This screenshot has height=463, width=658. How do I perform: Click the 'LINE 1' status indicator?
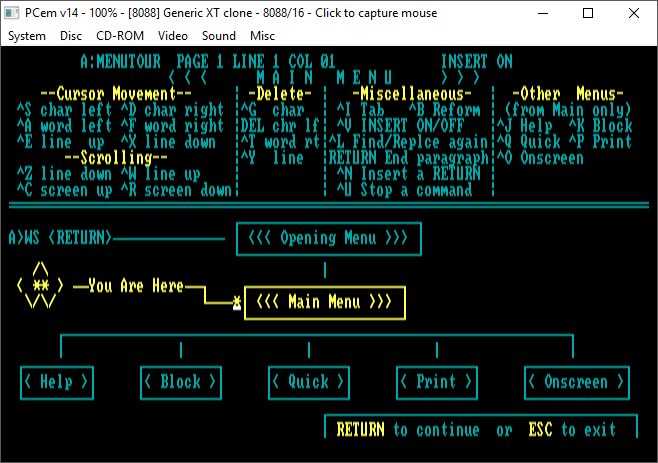(x=256, y=62)
